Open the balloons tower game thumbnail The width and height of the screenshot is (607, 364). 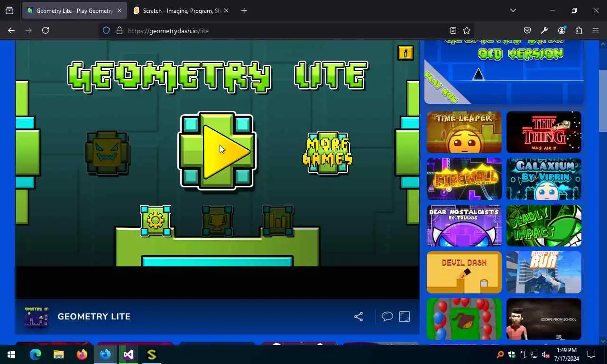[464, 319]
